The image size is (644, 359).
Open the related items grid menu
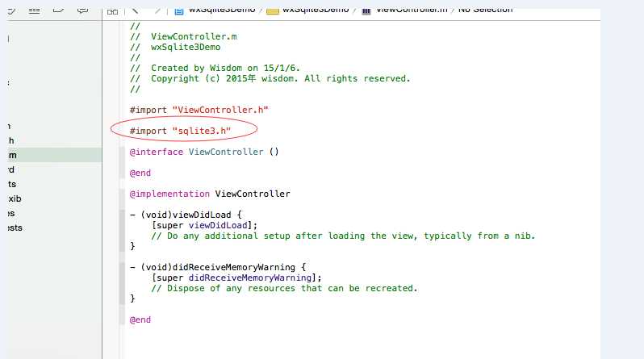point(112,11)
